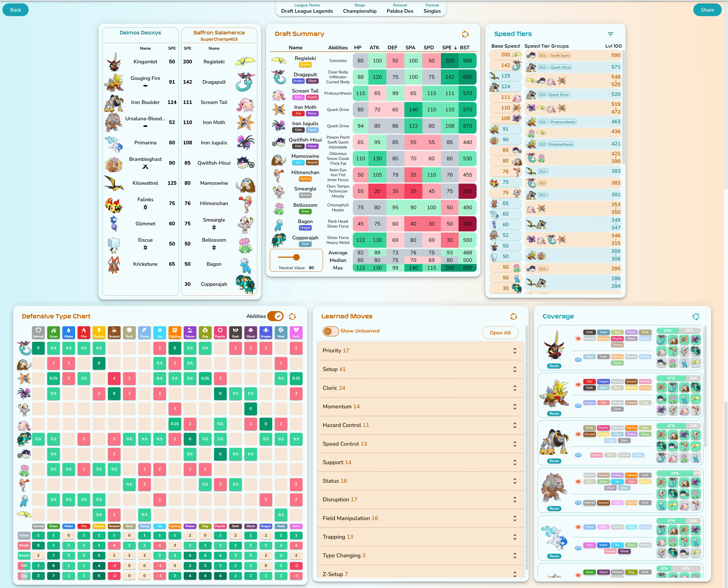Click the Open All button
The height and width of the screenshot is (588, 728).
(500, 333)
